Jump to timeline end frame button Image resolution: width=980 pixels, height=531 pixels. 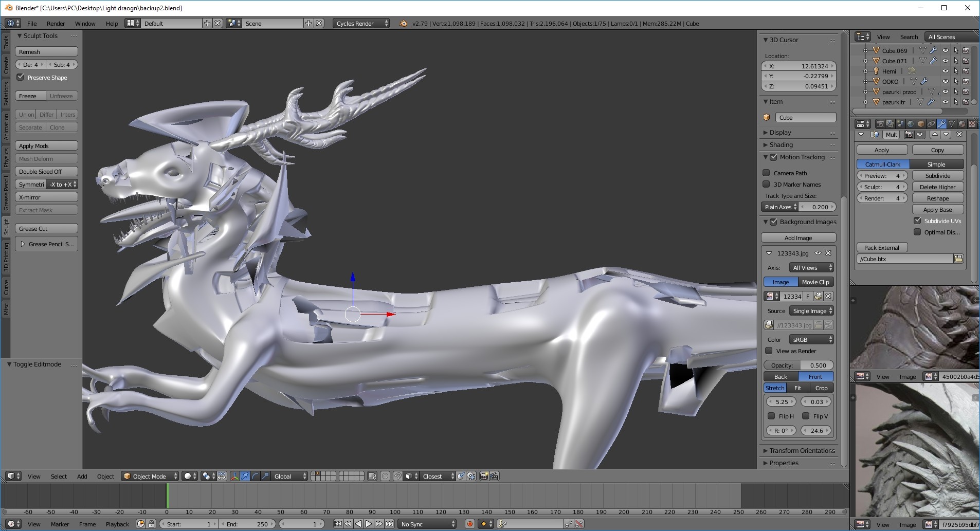pos(390,524)
